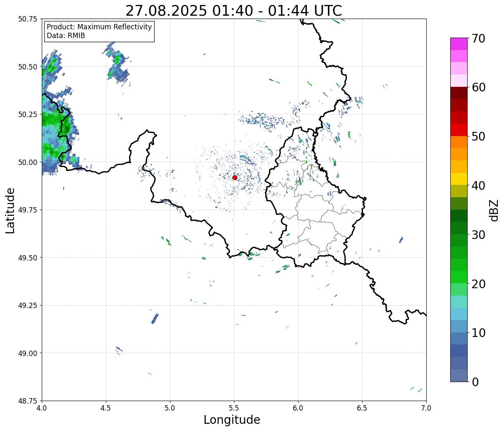Click the dark maroon colorbar swatch below 60

(459, 93)
